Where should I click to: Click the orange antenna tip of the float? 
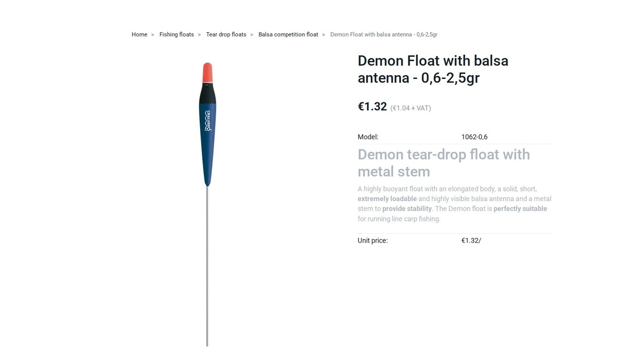pos(208,72)
